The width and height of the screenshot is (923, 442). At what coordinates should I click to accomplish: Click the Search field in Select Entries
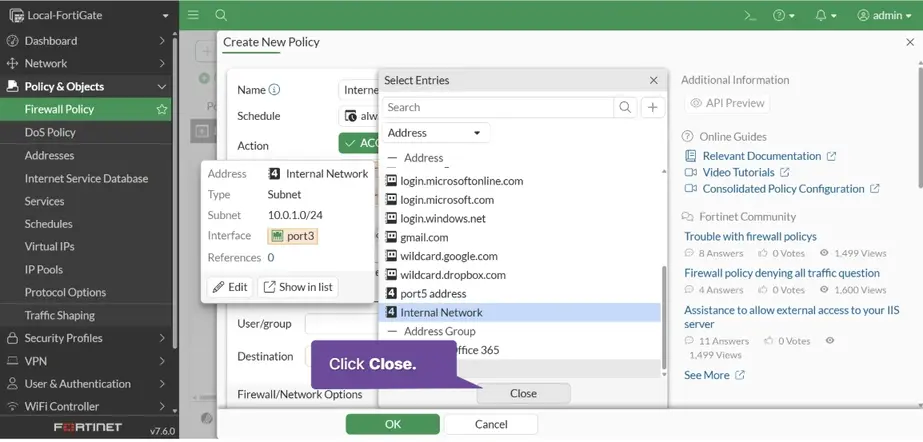coord(498,107)
